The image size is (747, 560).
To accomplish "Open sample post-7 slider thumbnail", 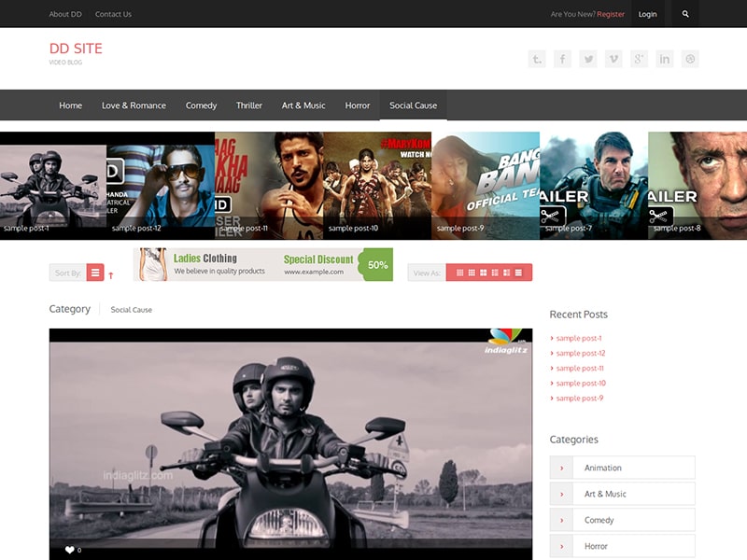I will pyautogui.click(x=594, y=186).
